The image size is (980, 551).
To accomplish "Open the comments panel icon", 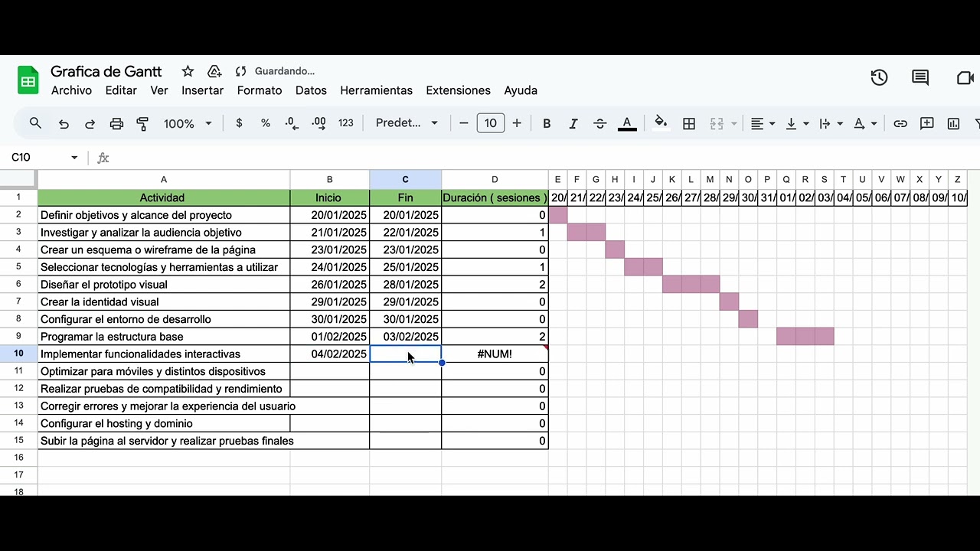I will point(920,77).
